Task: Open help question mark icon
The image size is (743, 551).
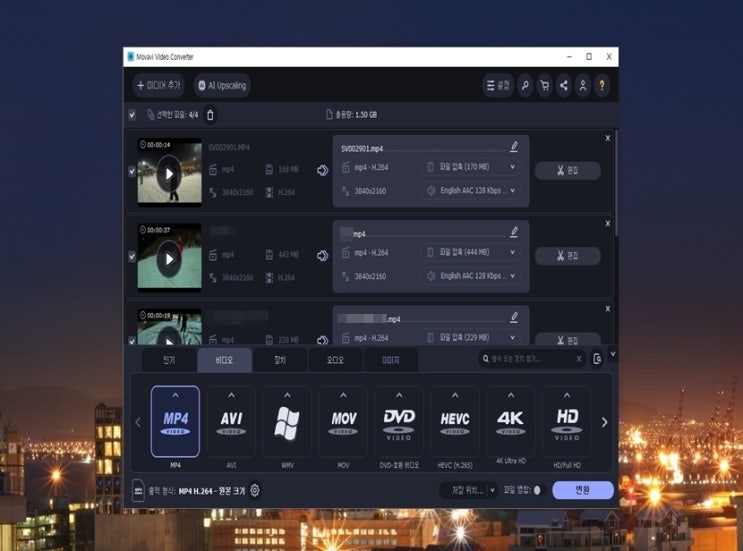Action: [x=602, y=85]
